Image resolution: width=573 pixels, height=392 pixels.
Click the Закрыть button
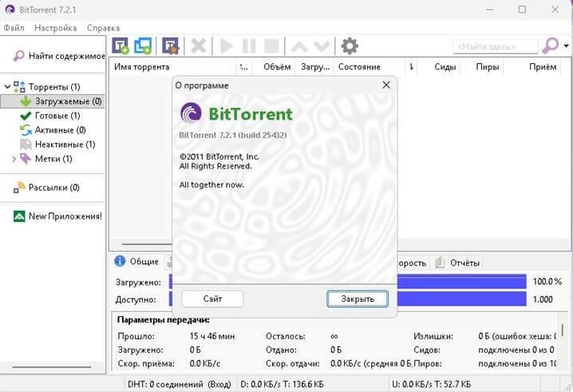[358, 299]
